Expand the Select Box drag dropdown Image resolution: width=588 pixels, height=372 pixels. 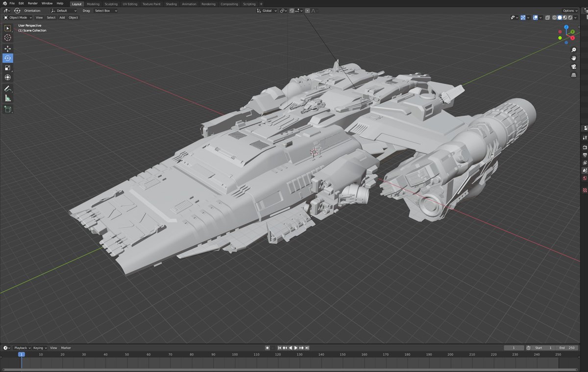click(105, 11)
